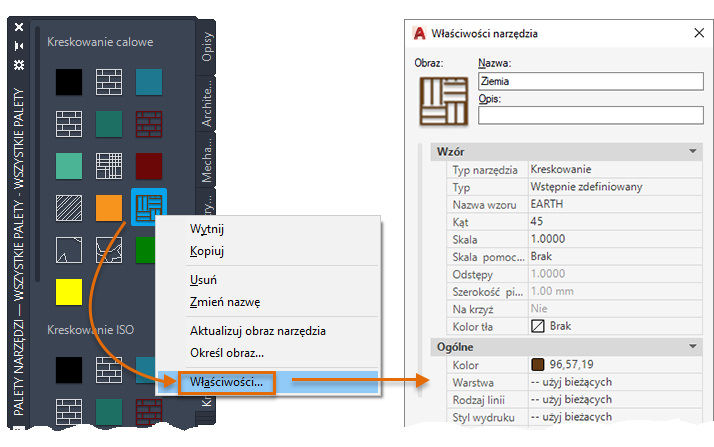714x447 pixels.
Task: Open the Rodzaj linii użyj bieżących value
Action: (615, 399)
